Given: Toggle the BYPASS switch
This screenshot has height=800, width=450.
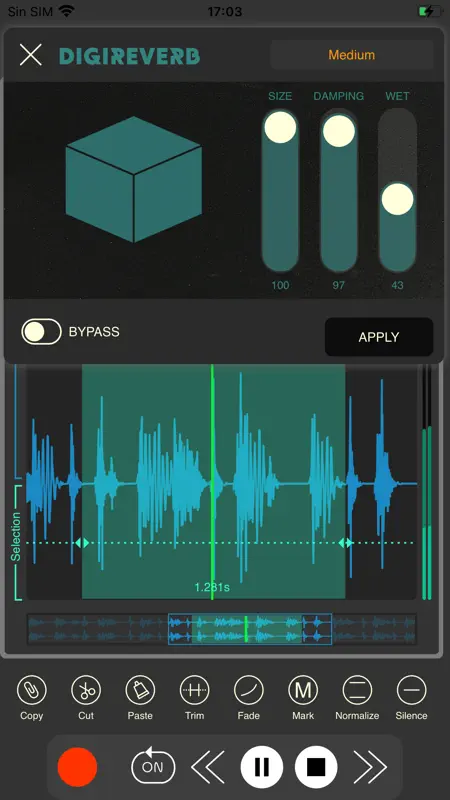Looking at the screenshot, I should pos(41,332).
